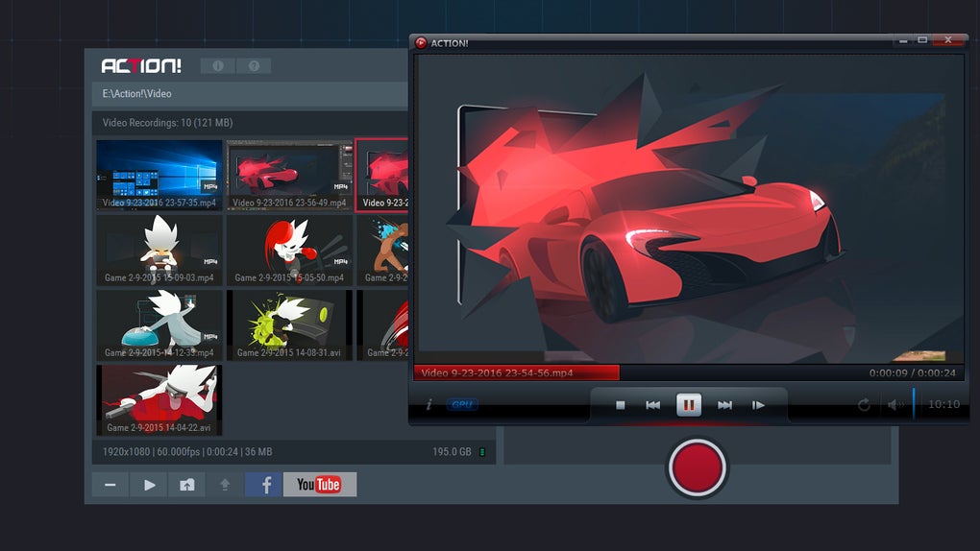The image size is (980, 551).
Task: Select the Game 2-9-2015 15-05-50.mp4 thumbnail
Action: [289, 250]
